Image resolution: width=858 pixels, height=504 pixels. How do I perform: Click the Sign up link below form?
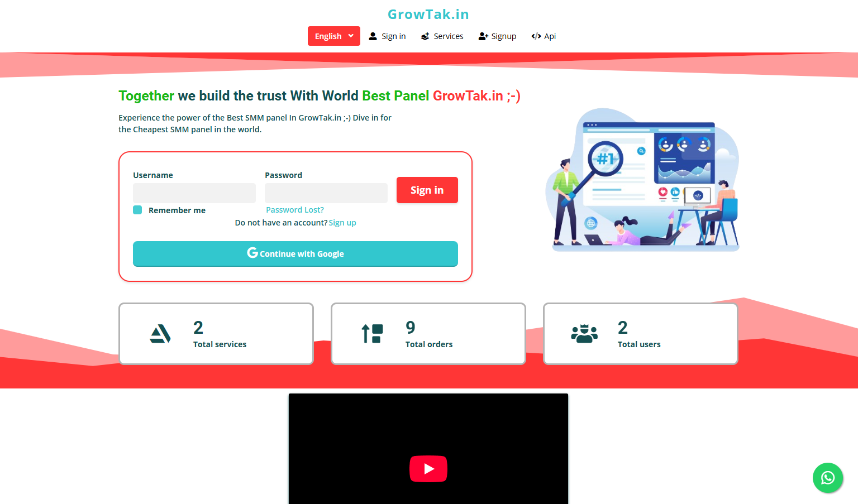tap(342, 223)
